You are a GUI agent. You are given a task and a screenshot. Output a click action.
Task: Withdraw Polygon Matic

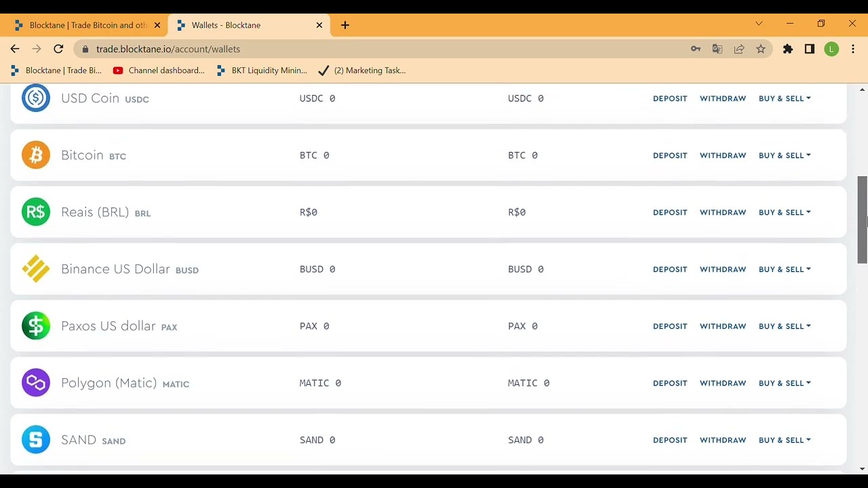click(723, 383)
